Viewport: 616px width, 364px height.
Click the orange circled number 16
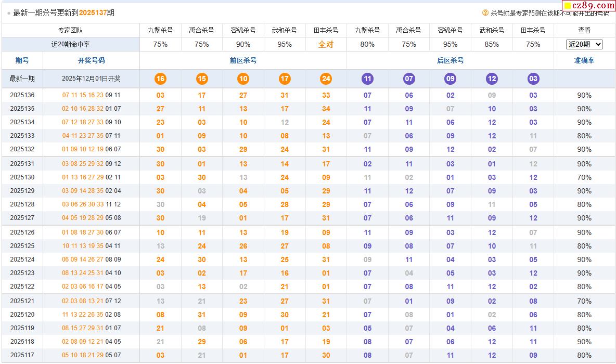click(x=160, y=79)
